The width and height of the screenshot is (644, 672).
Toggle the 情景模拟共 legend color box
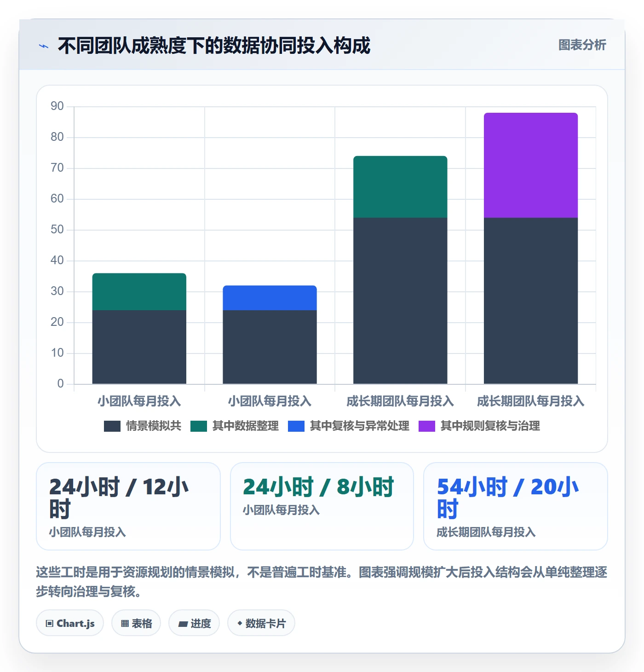point(112,426)
